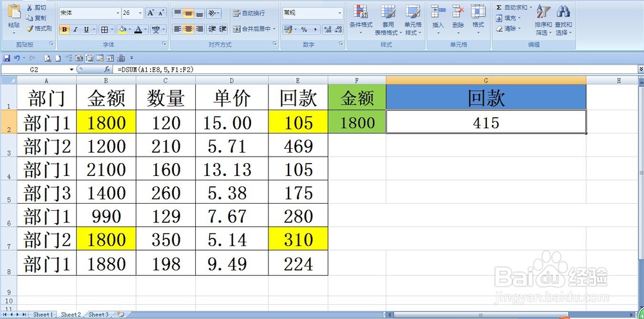Apply black font color A
644x319 pixels.
(x=138, y=30)
